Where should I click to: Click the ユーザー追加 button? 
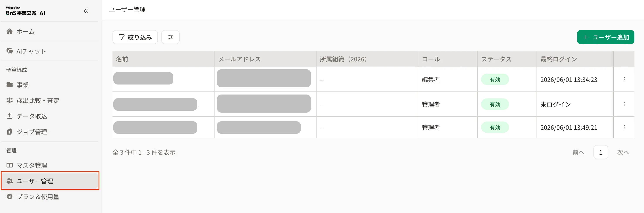(x=605, y=37)
